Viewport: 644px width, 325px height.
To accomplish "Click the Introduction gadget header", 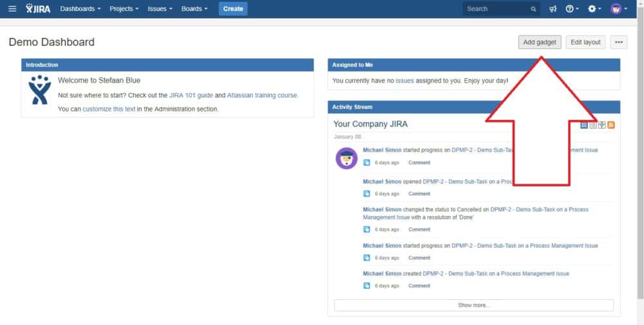I will (167, 65).
